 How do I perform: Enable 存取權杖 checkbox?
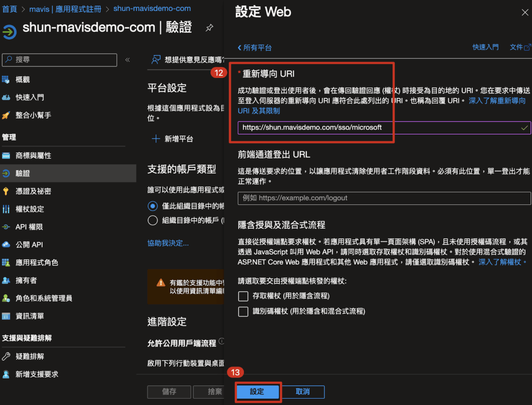click(243, 296)
